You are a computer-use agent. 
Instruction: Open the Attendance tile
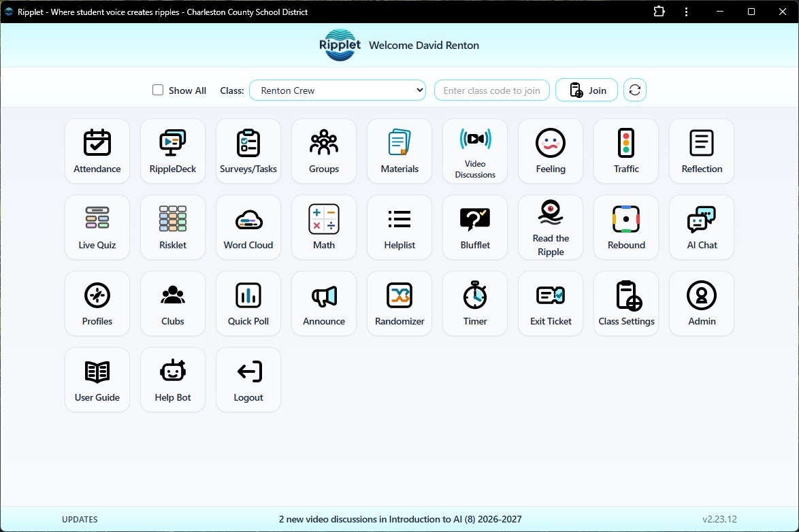(x=97, y=151)
